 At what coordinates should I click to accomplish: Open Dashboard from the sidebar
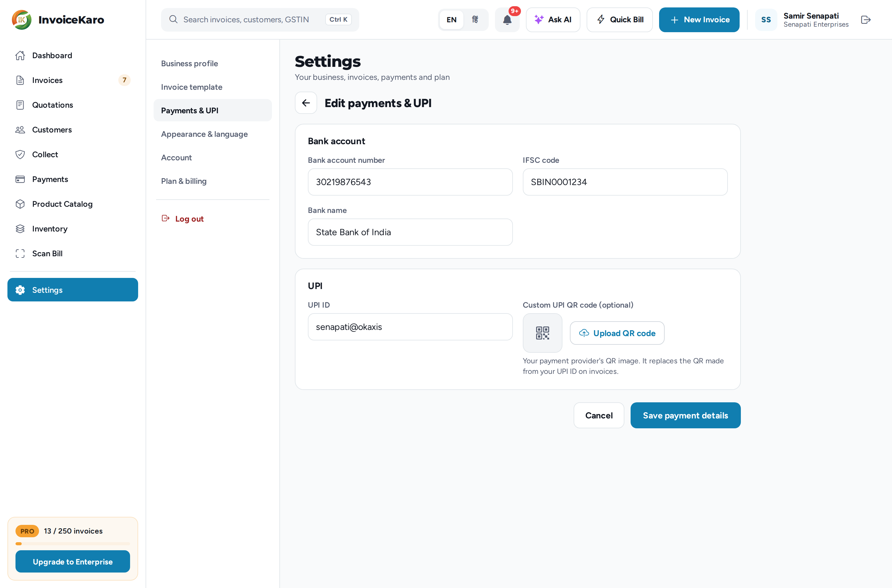tap(73, 55)
